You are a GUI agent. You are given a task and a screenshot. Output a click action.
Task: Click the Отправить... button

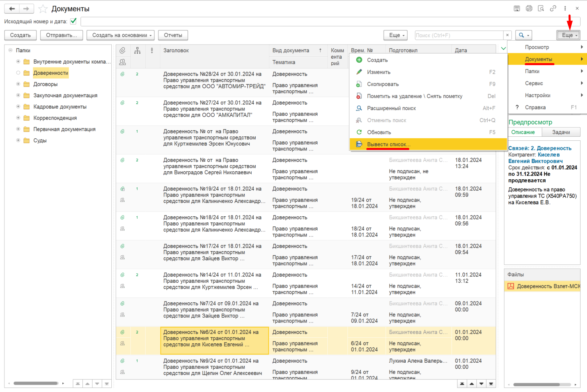point(62,35)
